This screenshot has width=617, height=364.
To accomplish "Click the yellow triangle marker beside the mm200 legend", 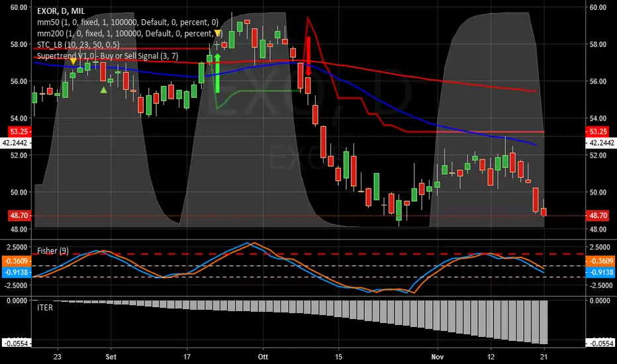I will point(217,34).
